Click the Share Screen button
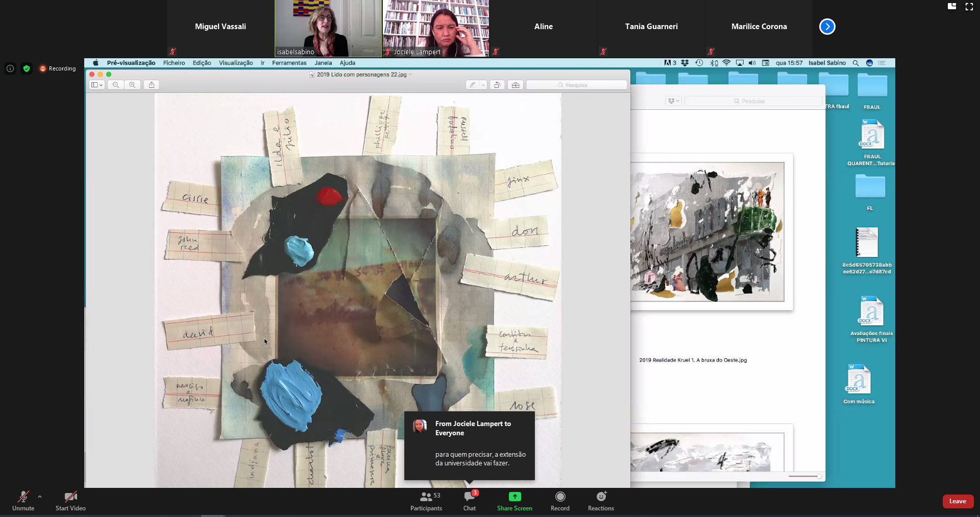 tap(514, 501)
